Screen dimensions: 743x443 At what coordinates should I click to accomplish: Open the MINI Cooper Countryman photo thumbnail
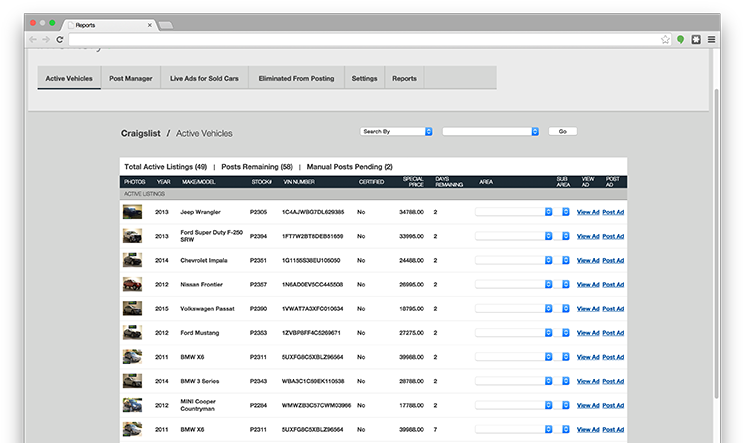point(132,405)
